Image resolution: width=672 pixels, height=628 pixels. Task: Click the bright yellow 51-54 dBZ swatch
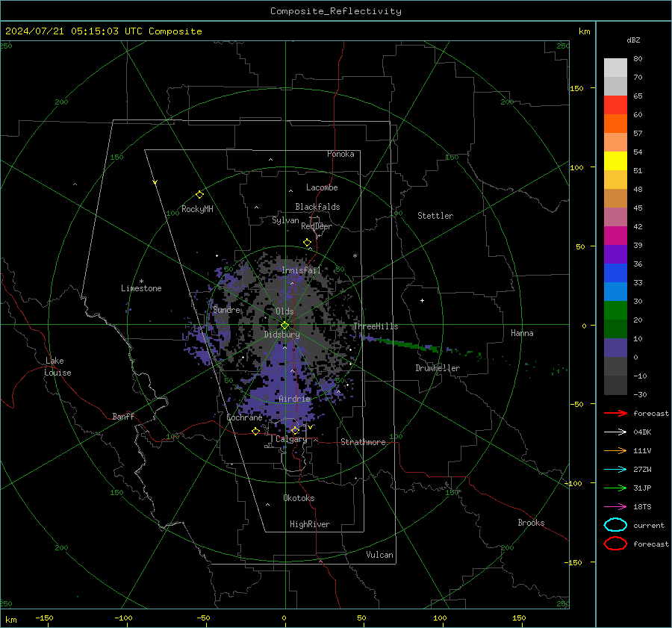615,161
